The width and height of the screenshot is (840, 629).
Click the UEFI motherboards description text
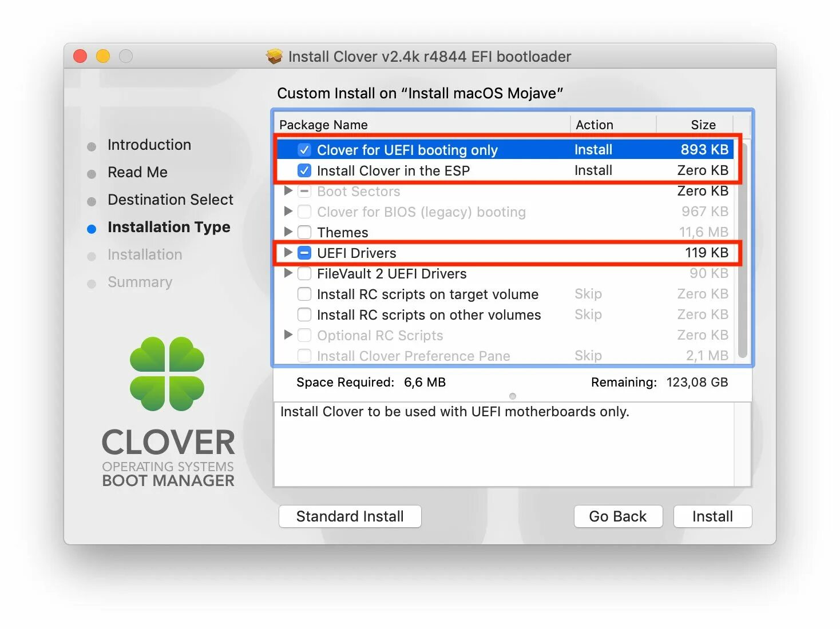pyautogui.click(x=454, y=412)
